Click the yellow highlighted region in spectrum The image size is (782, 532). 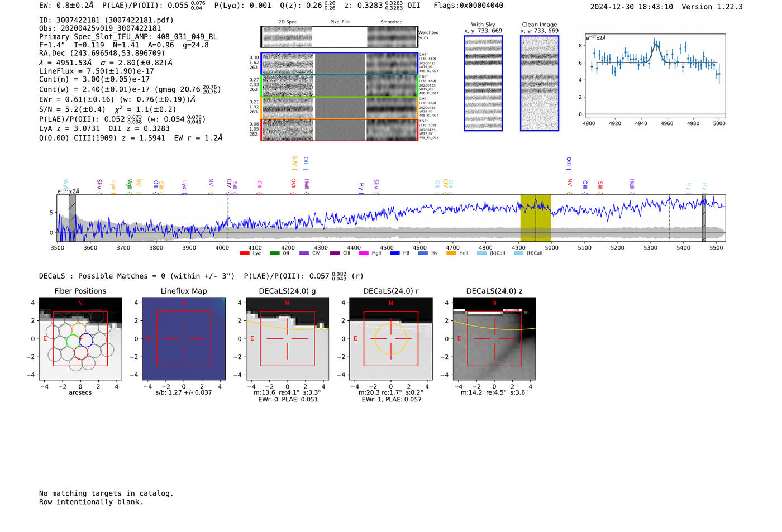pyautogui.click(x=536, y=218)
